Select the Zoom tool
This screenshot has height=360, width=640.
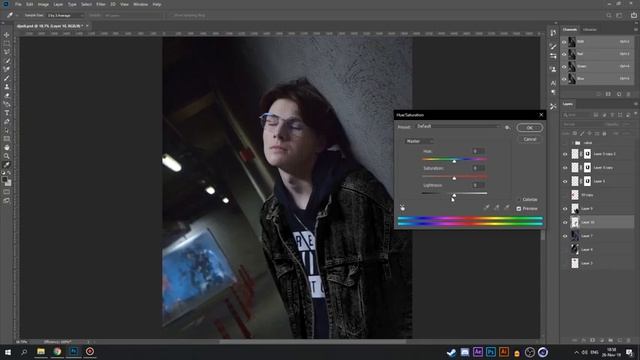(x=7, y=156)
